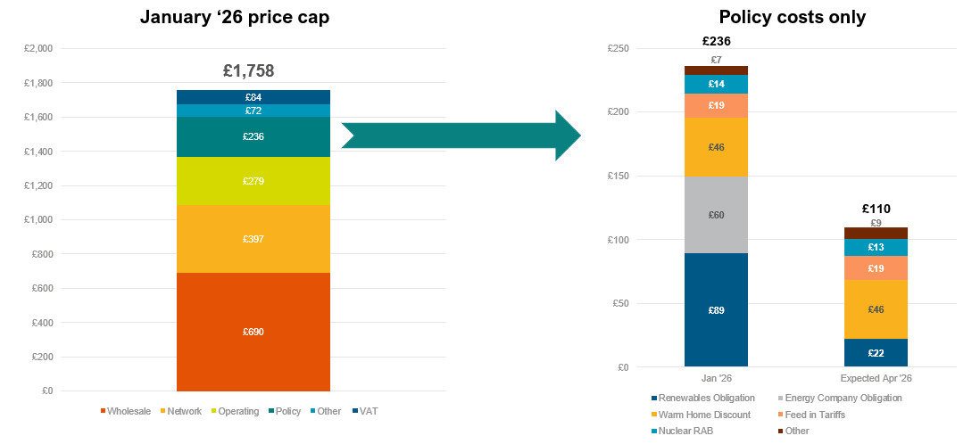The image size is (980, 444).
Task: Select the £279 operating bar segment
Action: point(253,181)
